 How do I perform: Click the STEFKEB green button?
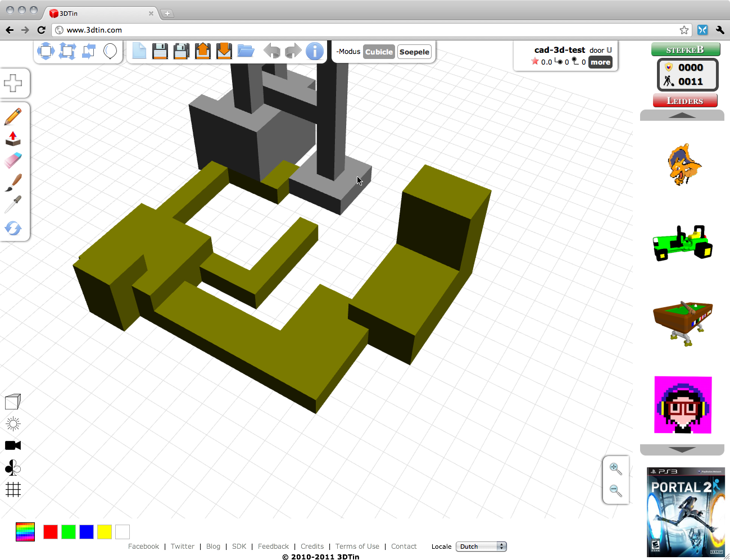[x=685, y=49]
